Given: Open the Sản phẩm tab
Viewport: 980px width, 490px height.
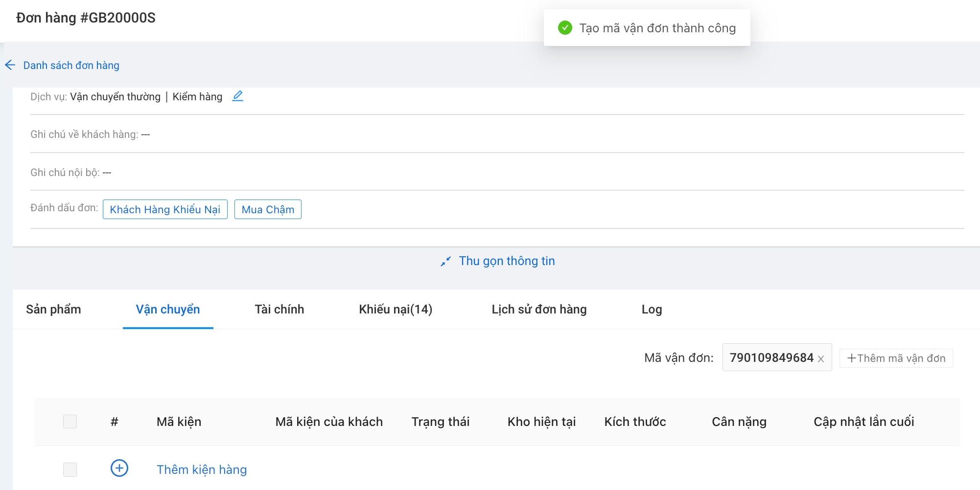Looking at the screenshot, I should [x=53, y=310].
